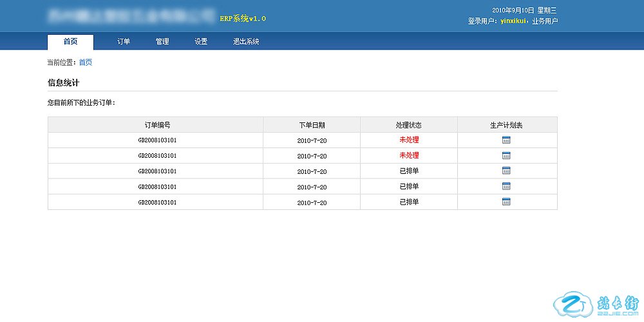Open production plan icon in last order row
Viewport: 644px width, 322px height.
tap(506, 202)
